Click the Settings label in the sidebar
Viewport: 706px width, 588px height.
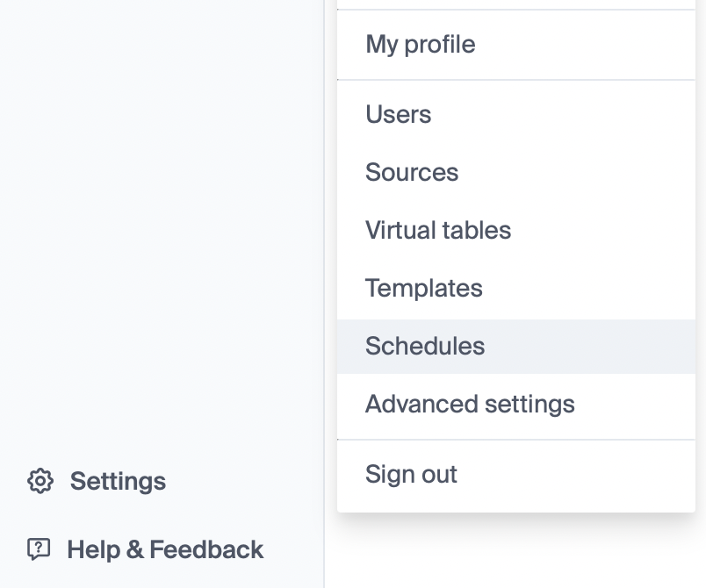[x=118, y=482]
